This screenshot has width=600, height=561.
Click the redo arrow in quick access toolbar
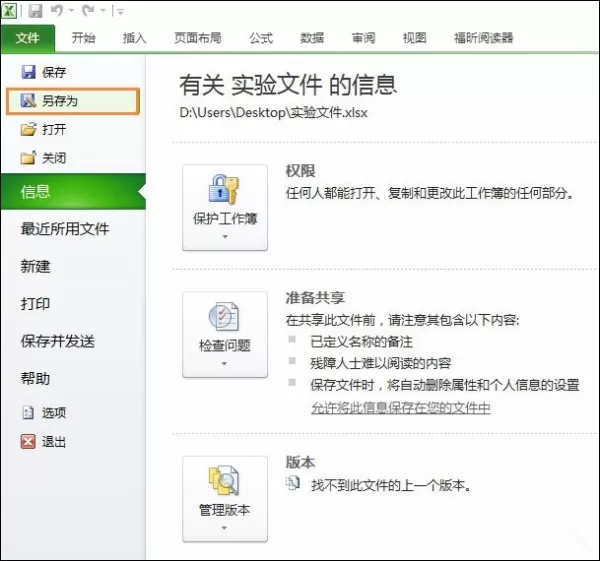(x=88, y=11)
